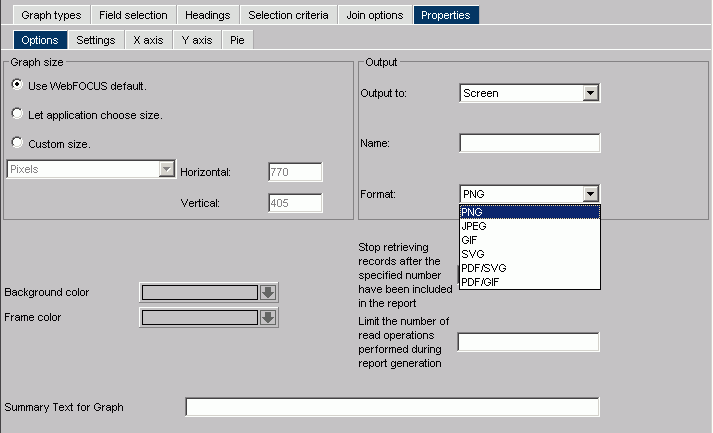
Task: Click the Vertical size field
Action: [295, 203]
